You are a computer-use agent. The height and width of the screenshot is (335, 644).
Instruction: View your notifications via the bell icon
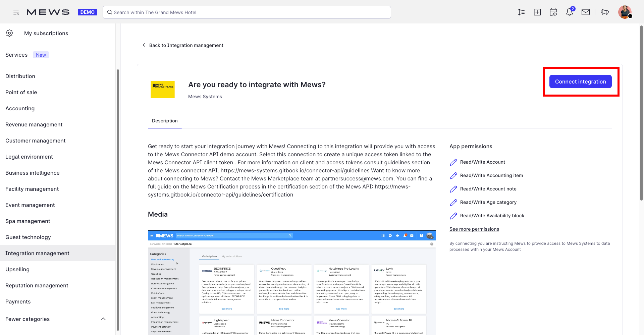570,12
